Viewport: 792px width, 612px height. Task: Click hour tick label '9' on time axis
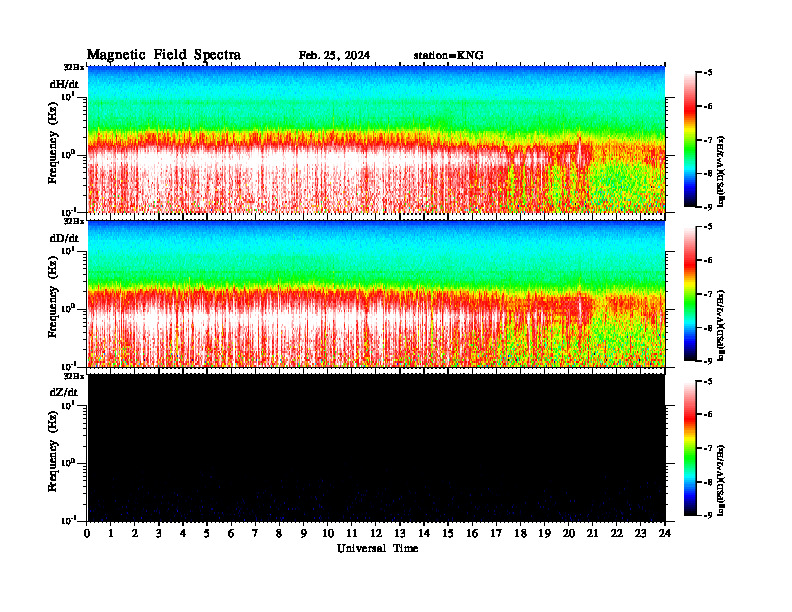pyautogui.click(x=303, y=533)
